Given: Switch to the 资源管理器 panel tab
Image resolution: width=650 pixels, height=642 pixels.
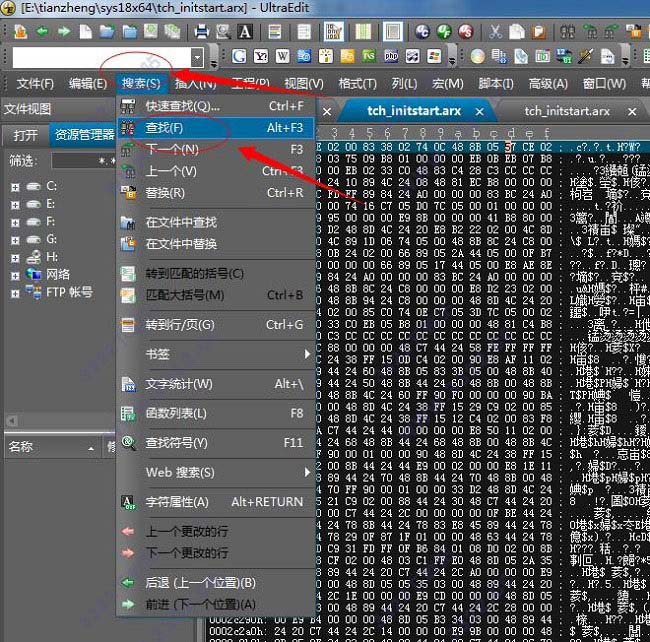Looking at the screenshot, I should 84,135.
